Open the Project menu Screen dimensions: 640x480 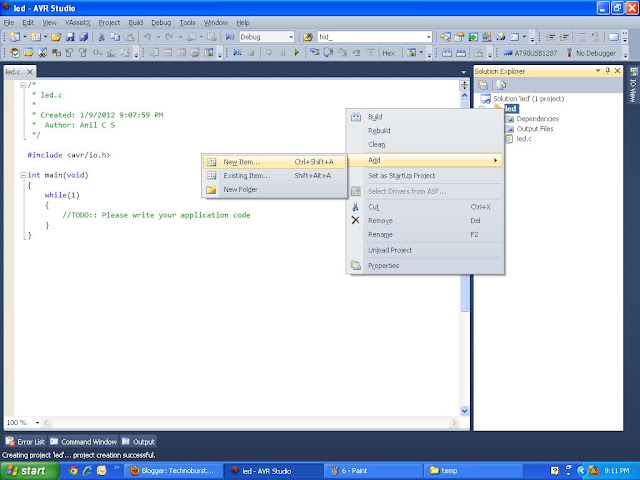coord(109,22)
